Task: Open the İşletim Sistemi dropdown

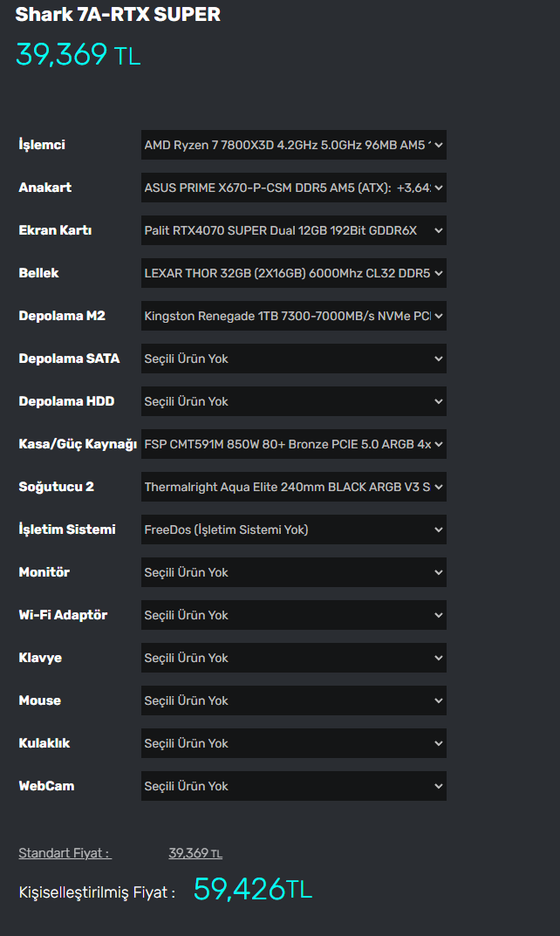Action: coord(293,529)
